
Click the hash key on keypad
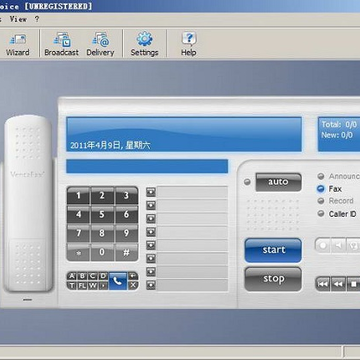coord(126,252)
